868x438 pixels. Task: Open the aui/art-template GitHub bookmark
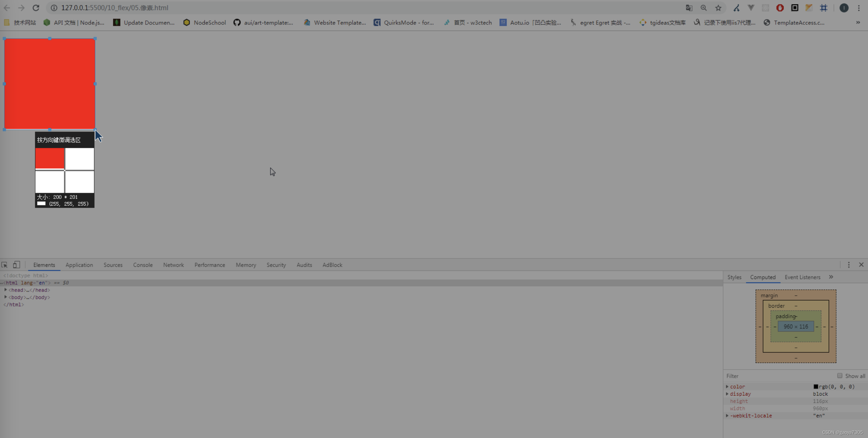tap(263, 23)
